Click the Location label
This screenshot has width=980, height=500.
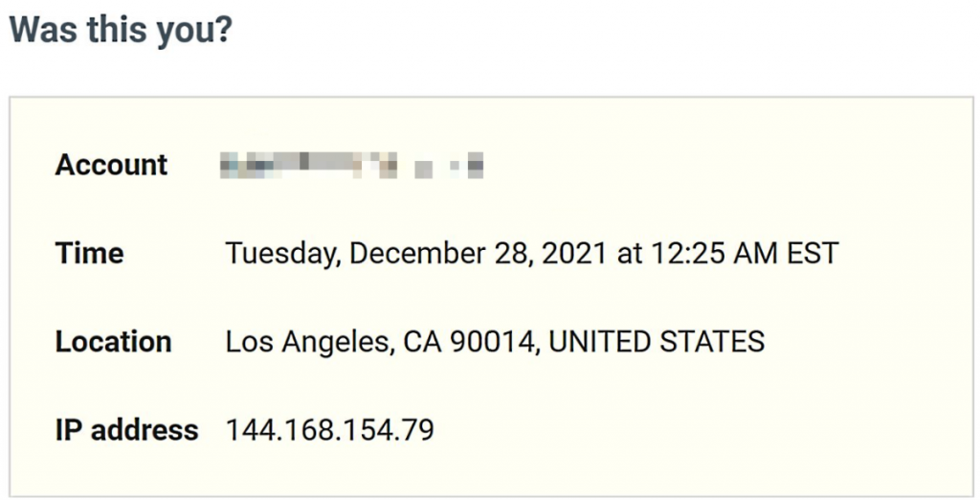pyautogui.click(x=113, y=342)
